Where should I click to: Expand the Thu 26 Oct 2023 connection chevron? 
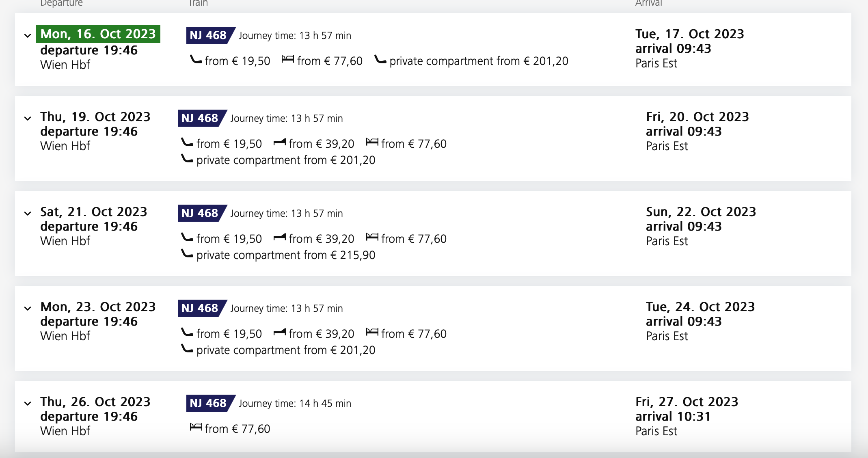coord(28,404)
